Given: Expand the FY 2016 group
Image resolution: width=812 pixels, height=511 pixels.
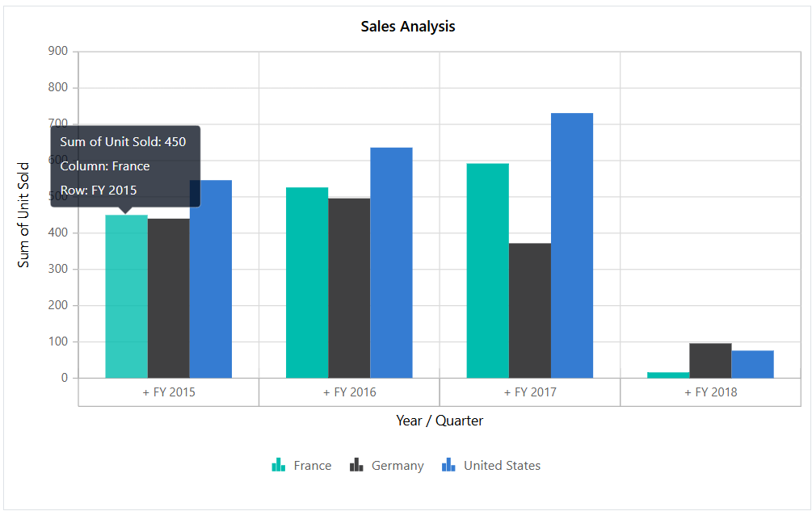Looking at the screenshot, I should pyautogui.click(x=348, y=392).
